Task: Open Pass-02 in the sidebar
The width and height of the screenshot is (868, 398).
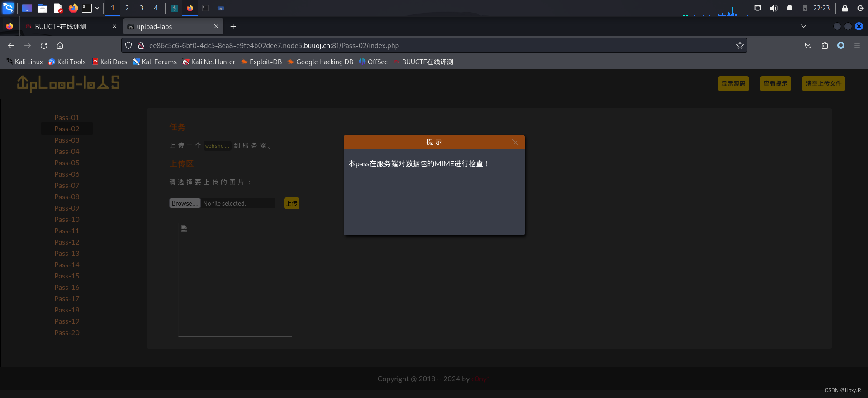Action: tap(67, 129)
